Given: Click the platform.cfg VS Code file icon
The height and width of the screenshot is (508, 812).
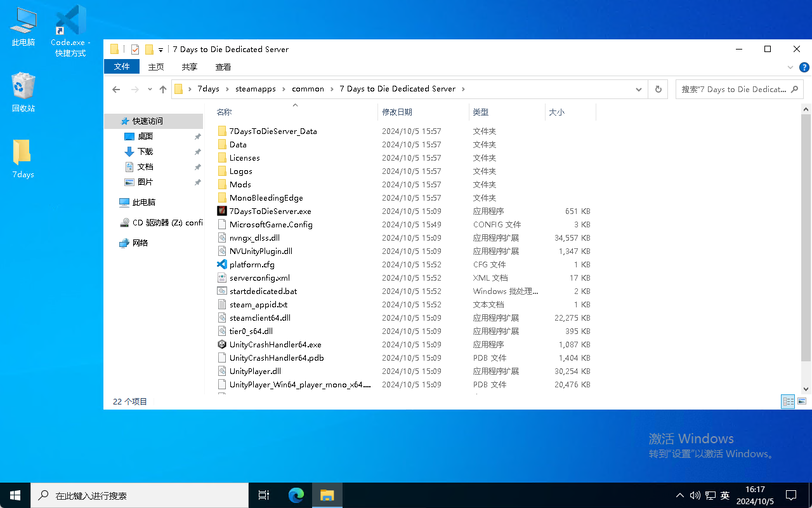Looking at the screenshot, I should tap(222, 264).
